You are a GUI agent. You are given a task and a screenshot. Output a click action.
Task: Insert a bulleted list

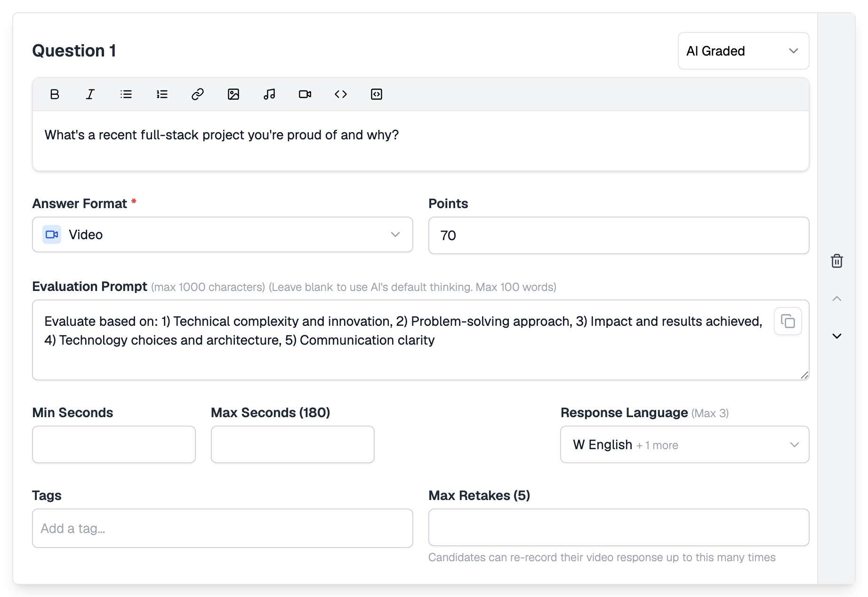pos(126,94)
